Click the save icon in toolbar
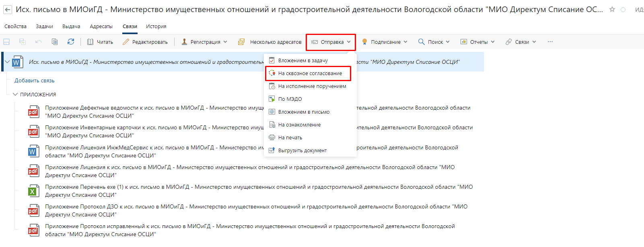Screen dimensions: 644x247 6,42
